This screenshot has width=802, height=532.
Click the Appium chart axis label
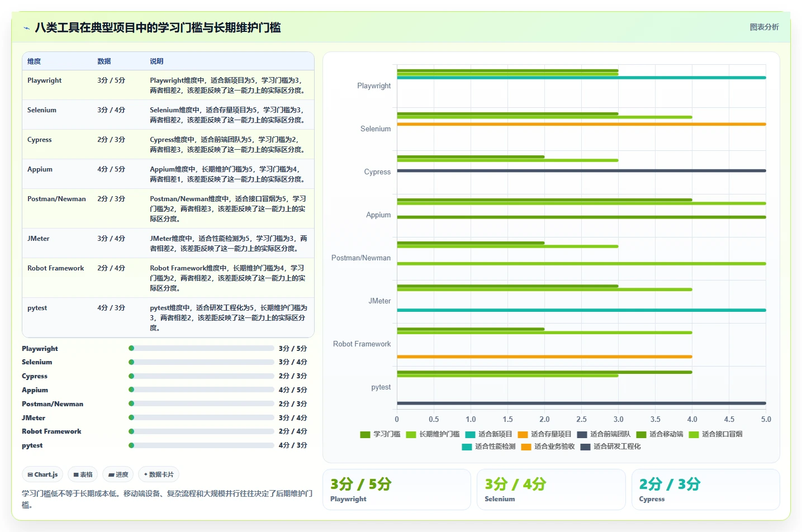coord(378,215)
